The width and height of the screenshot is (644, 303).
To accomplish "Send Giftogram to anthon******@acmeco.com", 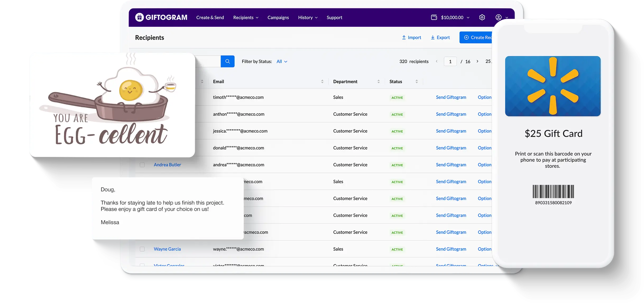I will point(451,114).
